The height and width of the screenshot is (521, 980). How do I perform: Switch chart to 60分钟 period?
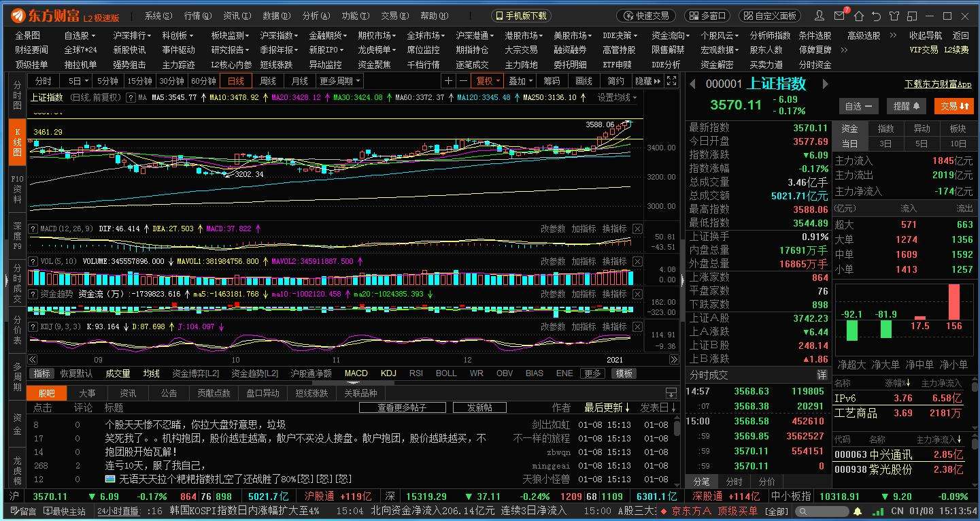tap(203, 81)
